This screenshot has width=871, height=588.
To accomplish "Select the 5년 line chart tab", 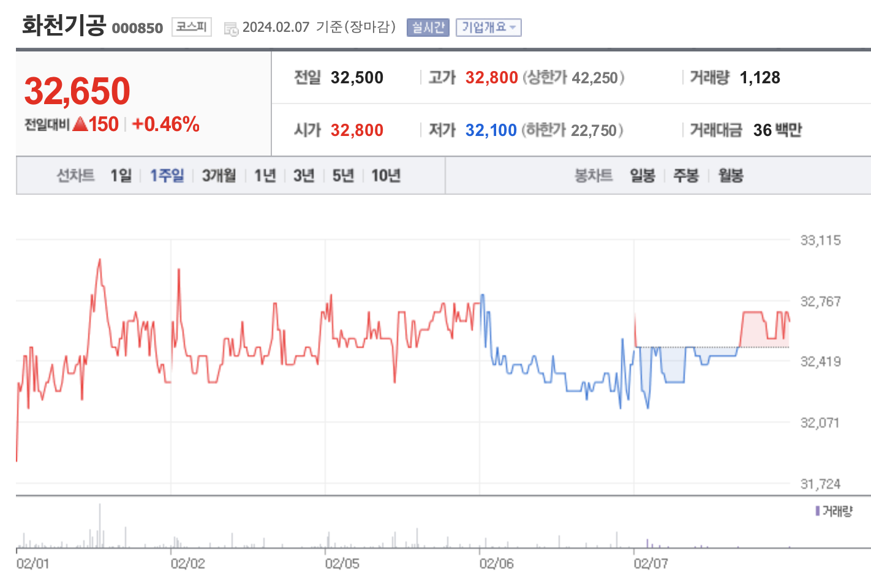I will [343, 176].
